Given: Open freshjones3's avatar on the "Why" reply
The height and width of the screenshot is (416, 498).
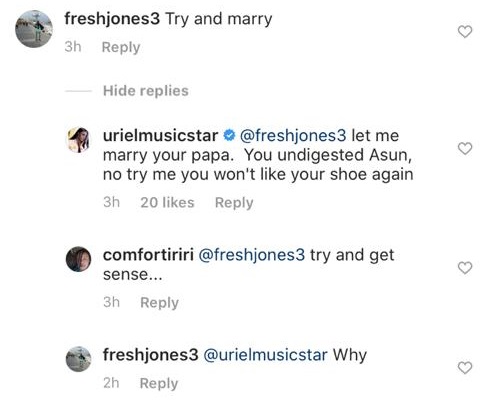Looking at the screenshot, I should (x=78, y=359).
